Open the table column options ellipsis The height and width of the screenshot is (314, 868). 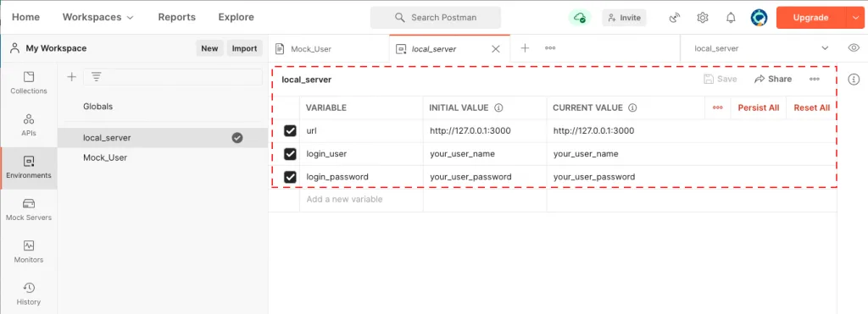tap(718, 107)
